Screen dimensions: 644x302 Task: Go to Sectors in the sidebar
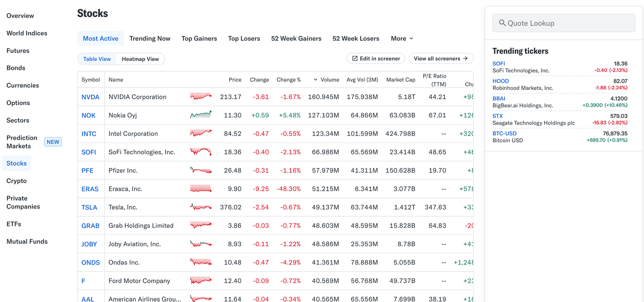17,120
